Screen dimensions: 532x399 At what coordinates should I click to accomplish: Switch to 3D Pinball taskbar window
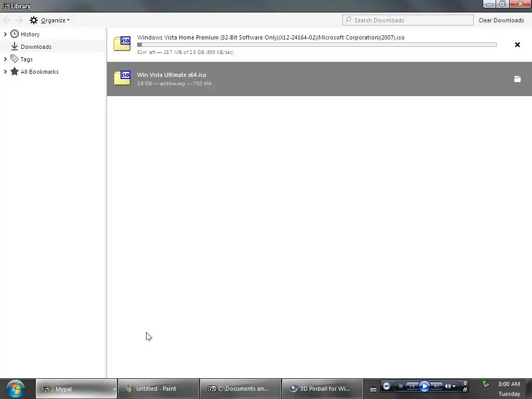(322, 389)
